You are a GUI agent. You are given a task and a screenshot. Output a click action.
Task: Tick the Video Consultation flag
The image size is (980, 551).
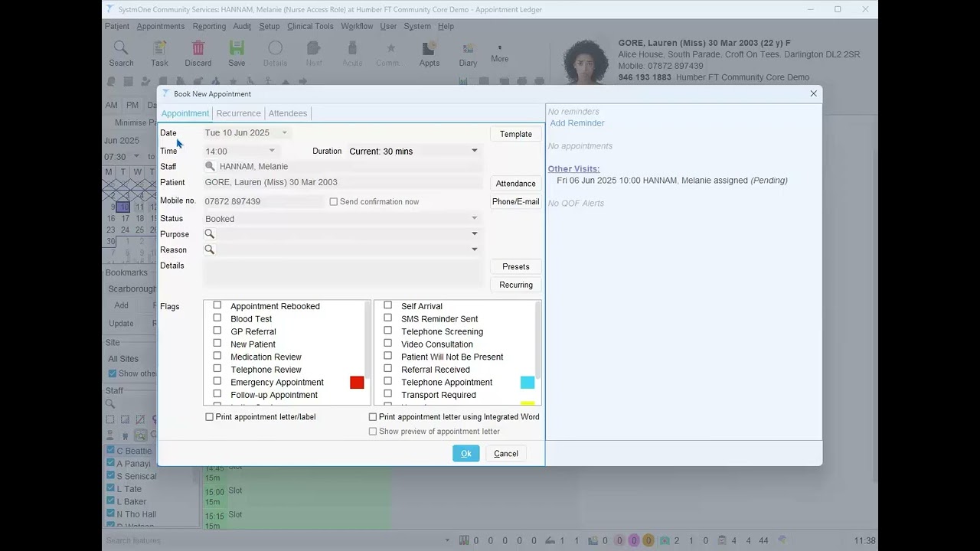[x=388, y=343]
